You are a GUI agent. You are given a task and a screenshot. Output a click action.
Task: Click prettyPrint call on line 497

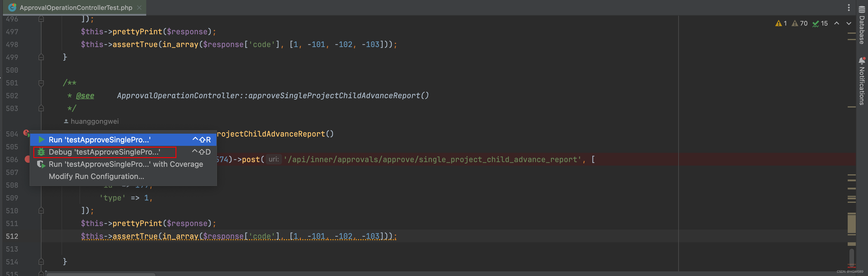click(x=137, y=32)
